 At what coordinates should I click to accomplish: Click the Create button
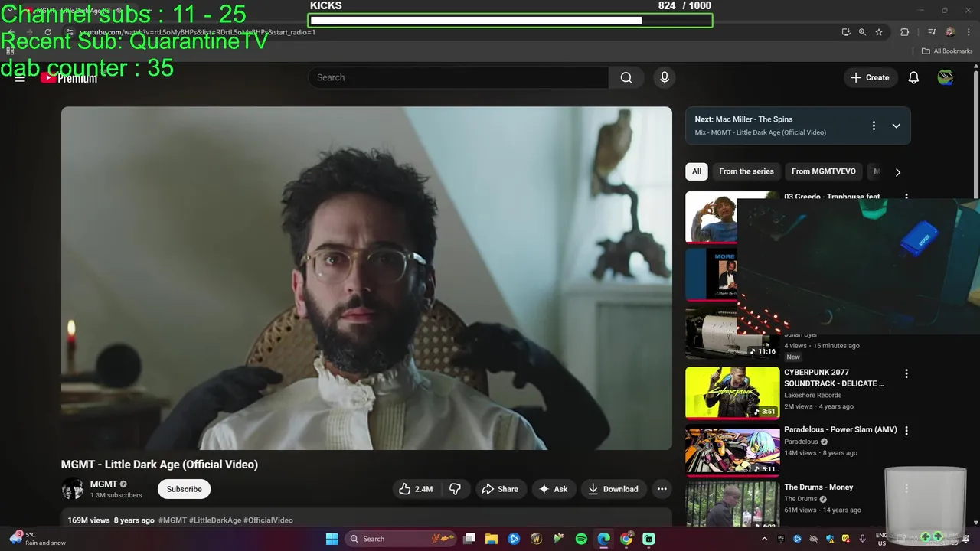pyautogui.click(x=871, y=77)
